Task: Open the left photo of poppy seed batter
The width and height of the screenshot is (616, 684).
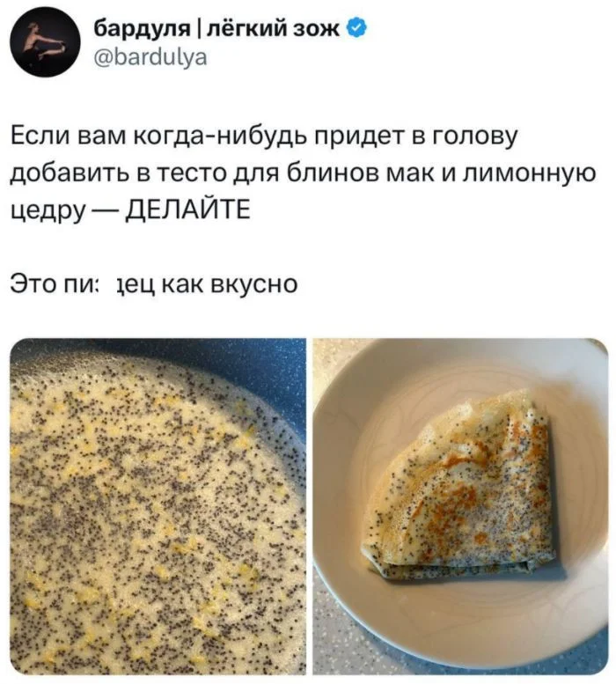Action: click(x=158, y=506)
